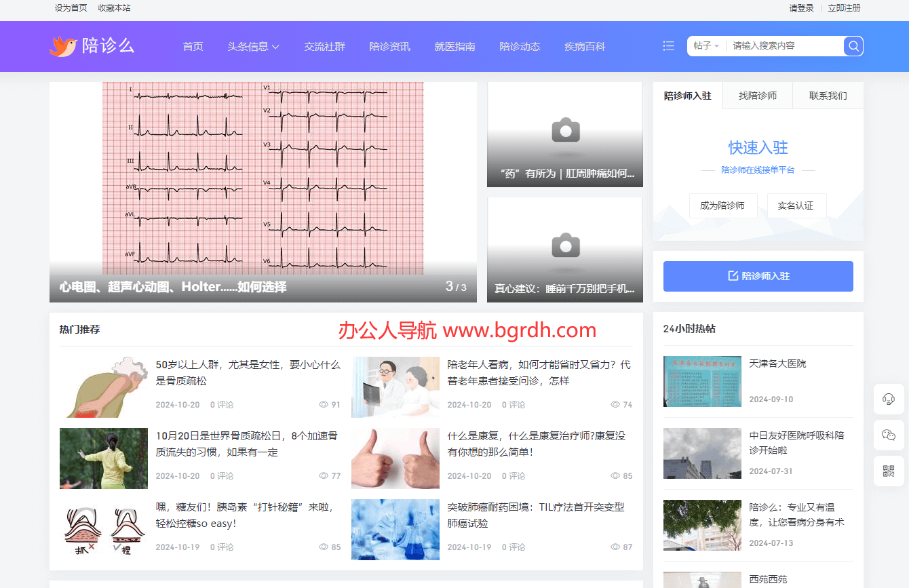Viewport: 909px width, 588px height.
Task: Click the bird logo next to 陪诊么
Action: coord(62,45)
